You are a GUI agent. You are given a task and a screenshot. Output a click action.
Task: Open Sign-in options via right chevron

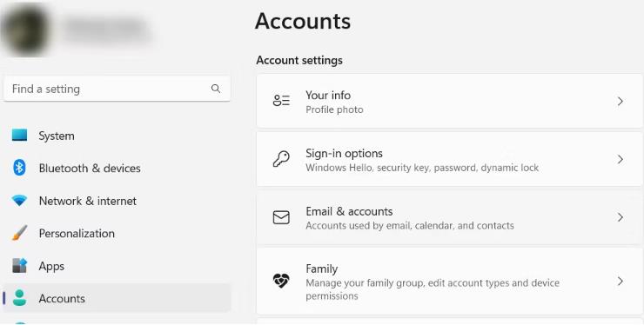coord(621,159)
